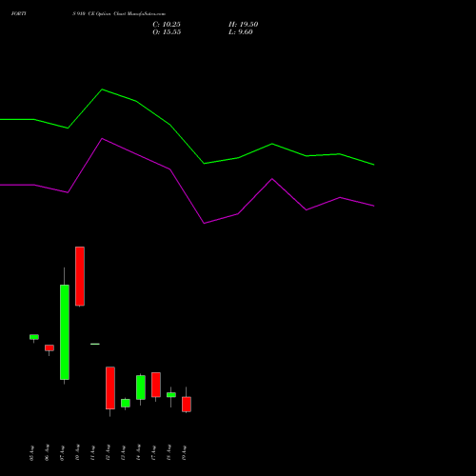Click the low value 'L: 9.60'
This screenshot has width=476, height=476.
pyautogui.click(x=241, y=32)
